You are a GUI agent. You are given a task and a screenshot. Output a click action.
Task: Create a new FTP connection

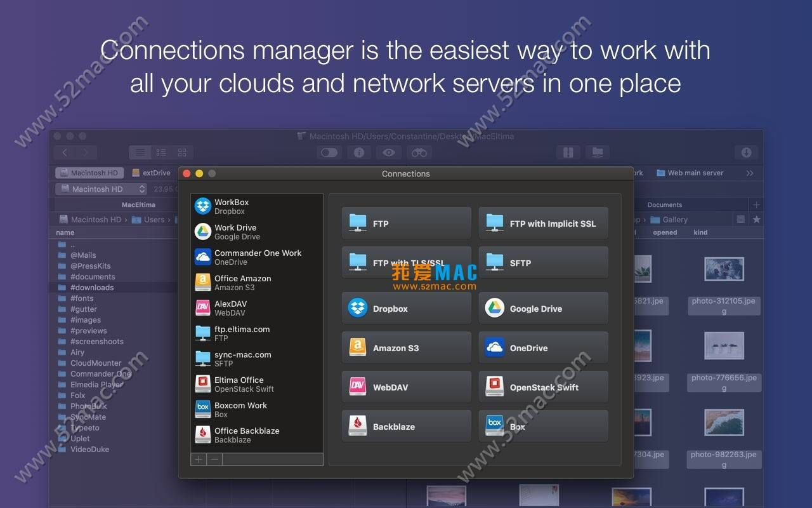[x=407, y=223]
